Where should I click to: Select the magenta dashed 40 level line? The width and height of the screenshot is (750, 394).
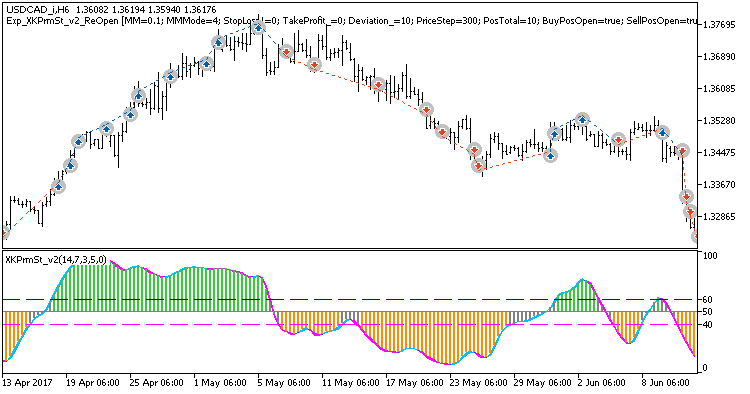[350, 325]
